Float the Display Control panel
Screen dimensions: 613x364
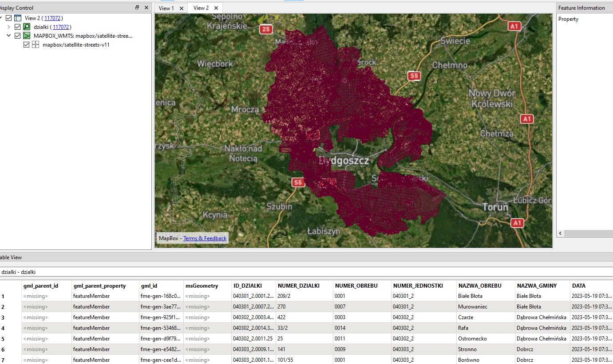pyautogui.click(x=137, y=8)
